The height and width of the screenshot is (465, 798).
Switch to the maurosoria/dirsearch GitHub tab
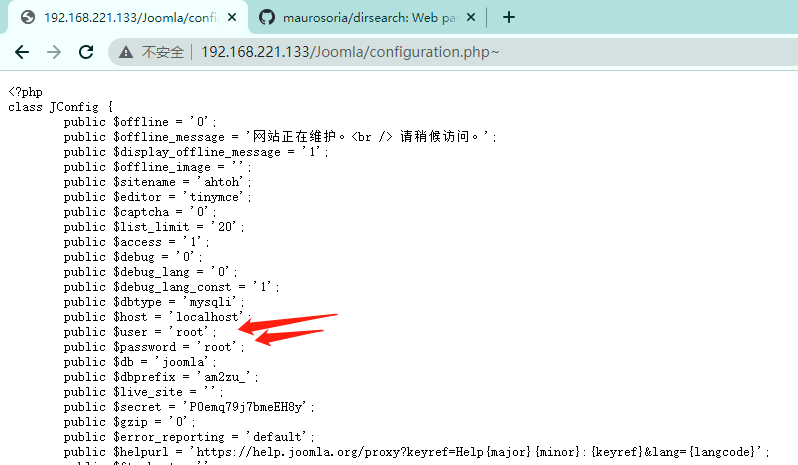point(367,17)
